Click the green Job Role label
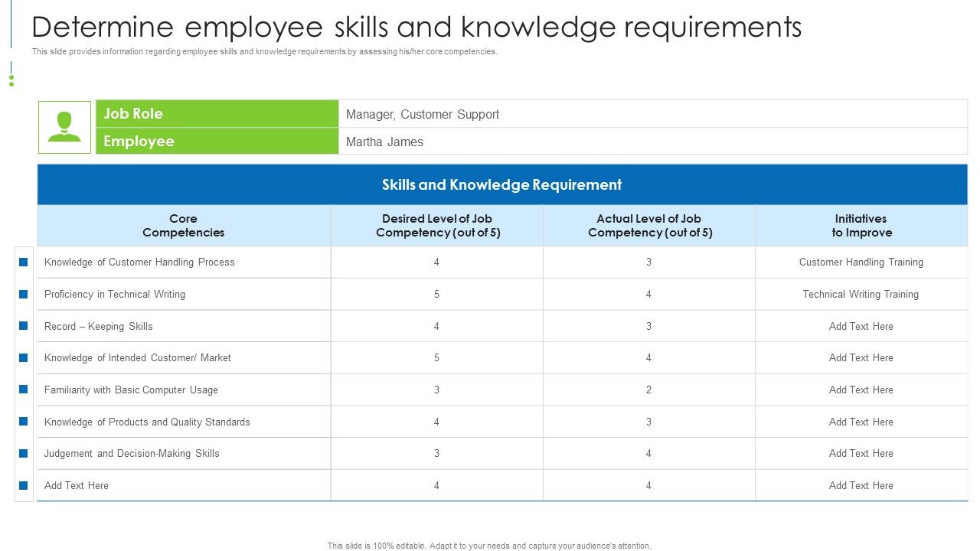Screen dimensions: 980x551 coord(217,113)
